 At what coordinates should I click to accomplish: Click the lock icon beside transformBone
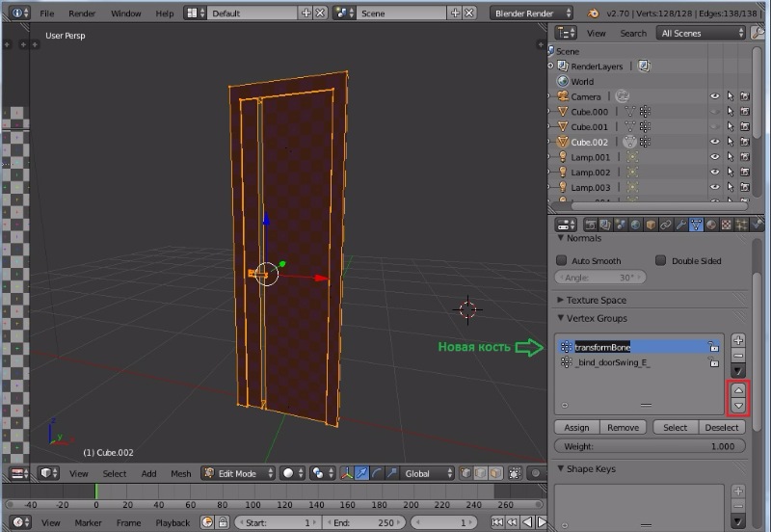tap(714, 347)
